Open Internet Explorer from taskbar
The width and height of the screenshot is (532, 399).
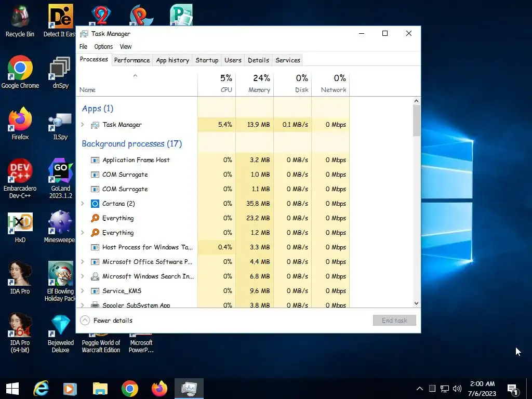click(41, 389)
